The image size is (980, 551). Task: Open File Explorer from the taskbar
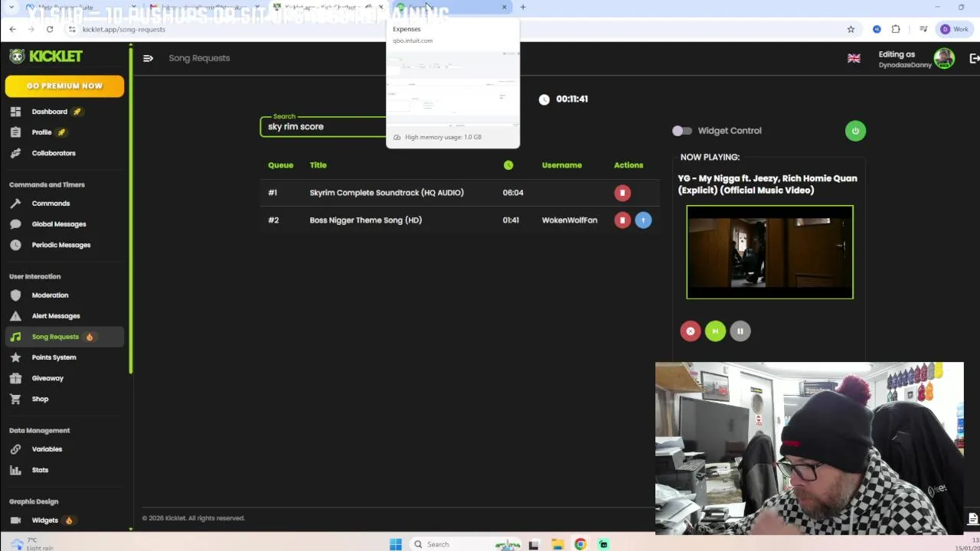(557, 545)
